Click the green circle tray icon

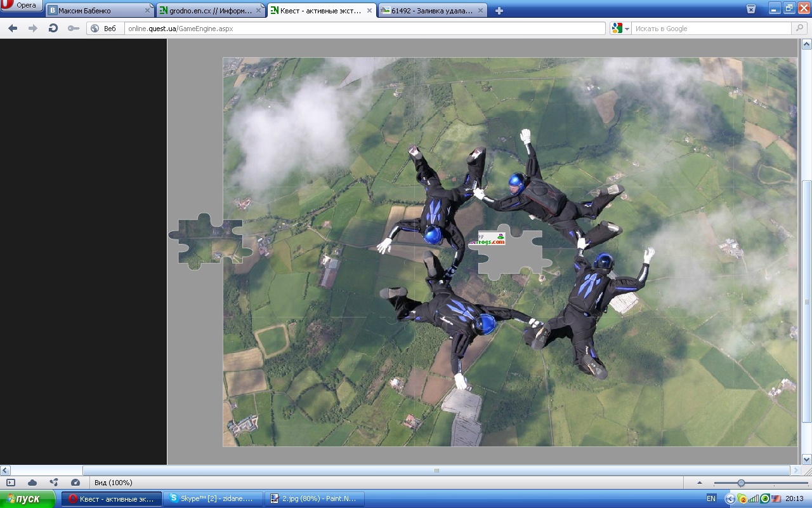click(x=765, y=498)
